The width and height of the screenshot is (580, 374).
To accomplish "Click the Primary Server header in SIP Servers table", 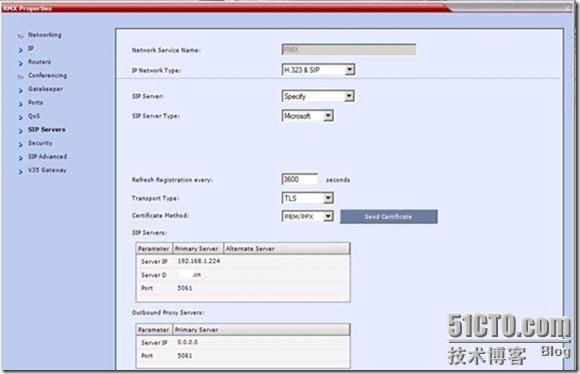I will coord(197,249).
